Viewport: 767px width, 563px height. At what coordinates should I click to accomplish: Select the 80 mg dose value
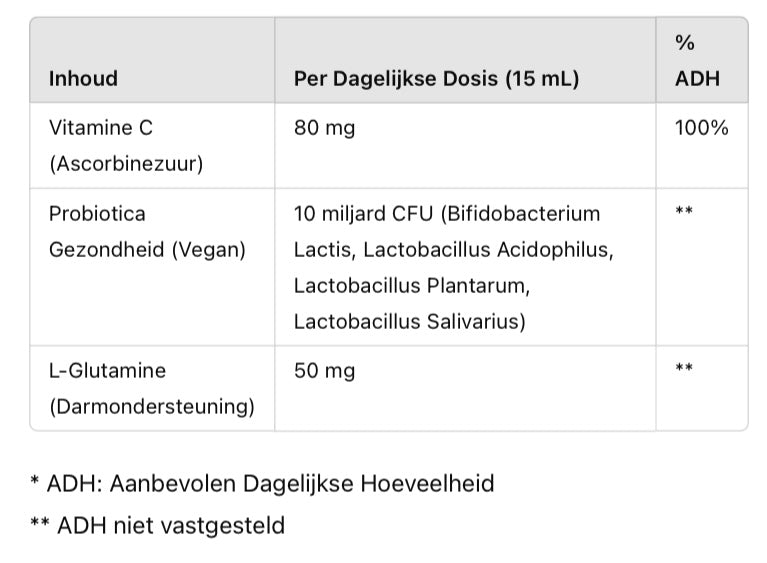point(324,128)
